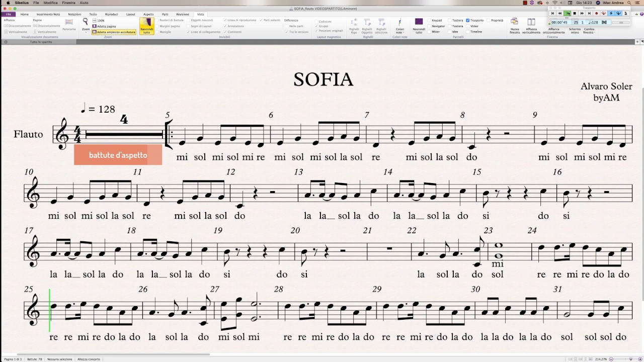Click Adatta ampiezza accollatura button
The image size is (644, 362).
(114, 32)
